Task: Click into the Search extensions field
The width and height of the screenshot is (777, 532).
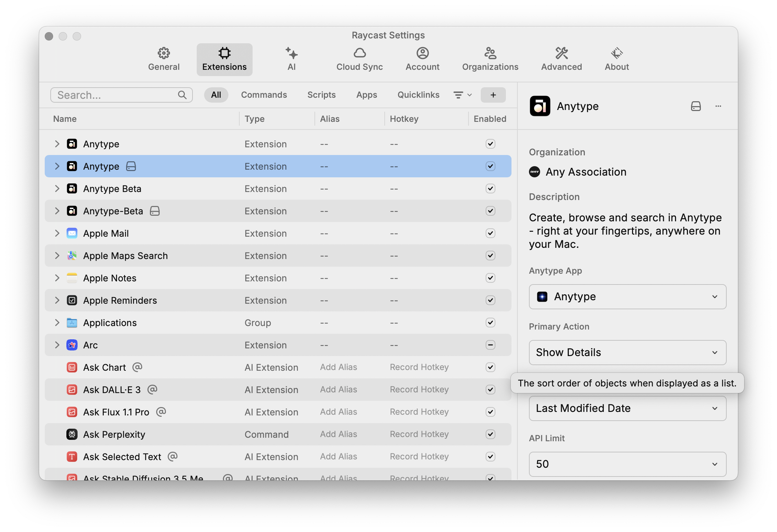Action: click(122, 95)
